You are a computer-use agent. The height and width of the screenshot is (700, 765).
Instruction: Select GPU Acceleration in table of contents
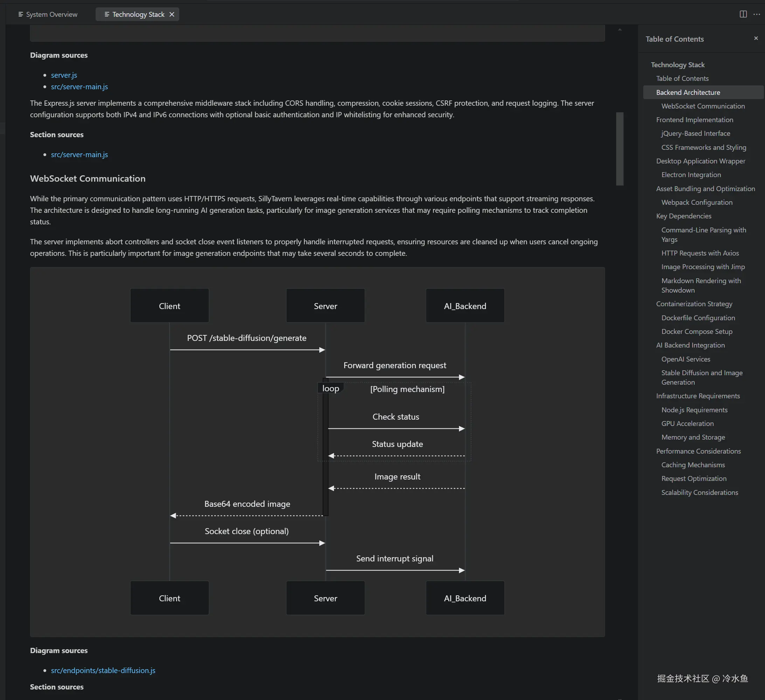[x=687, y=423]
